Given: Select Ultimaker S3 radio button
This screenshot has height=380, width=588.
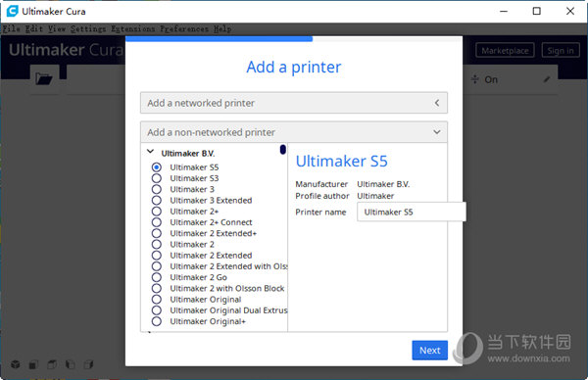Looking at the screenshot, I should [157, 178].
